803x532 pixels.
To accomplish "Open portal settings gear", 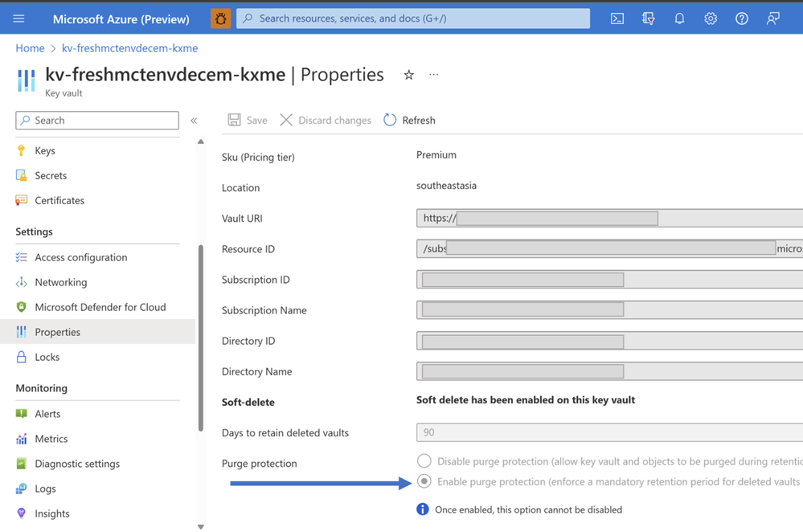I will coord(711,19).
